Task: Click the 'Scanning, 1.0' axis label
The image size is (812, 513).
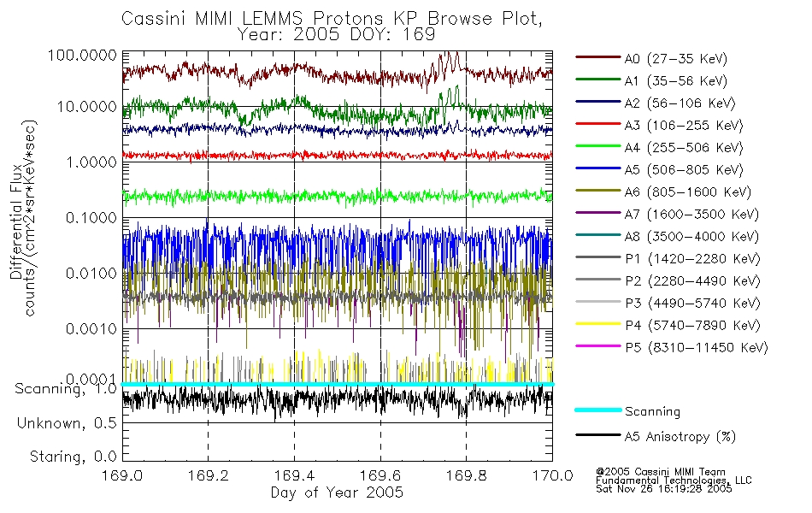Action: pos(66,389)
